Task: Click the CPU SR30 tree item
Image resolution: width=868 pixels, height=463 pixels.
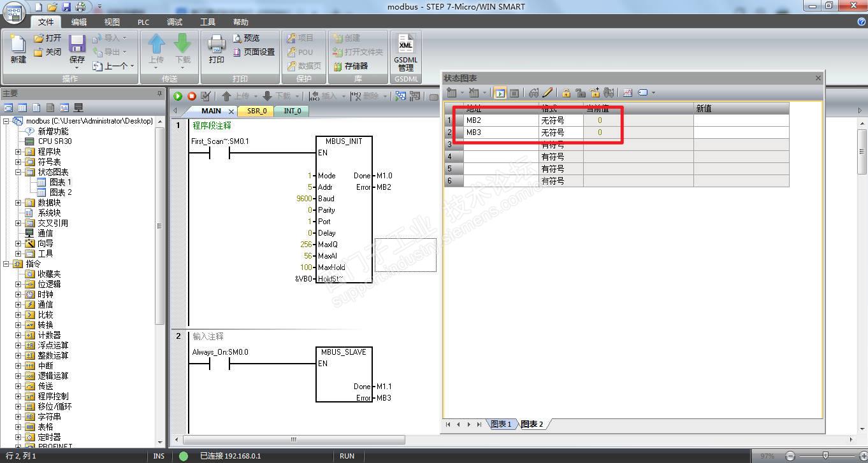Action: tap(55, 141)
